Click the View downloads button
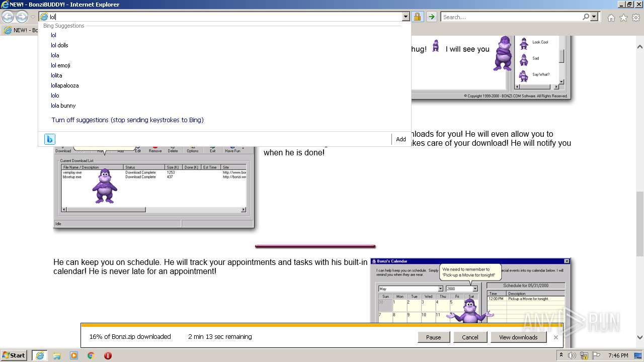Image resolution: width=644 pixels, height=362 pixels. coord(518,337)
